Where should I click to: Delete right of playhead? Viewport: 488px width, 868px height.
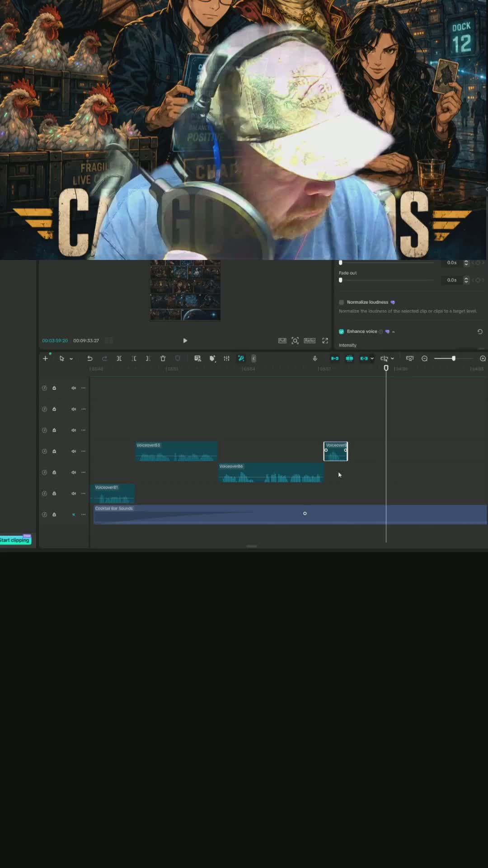(148, 359)
